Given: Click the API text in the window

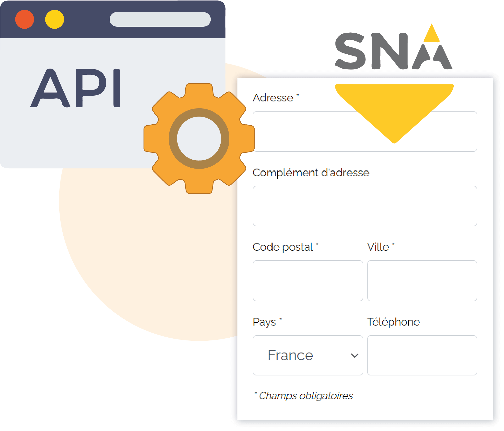Looking at the screenshot, I should pos(75,88).
